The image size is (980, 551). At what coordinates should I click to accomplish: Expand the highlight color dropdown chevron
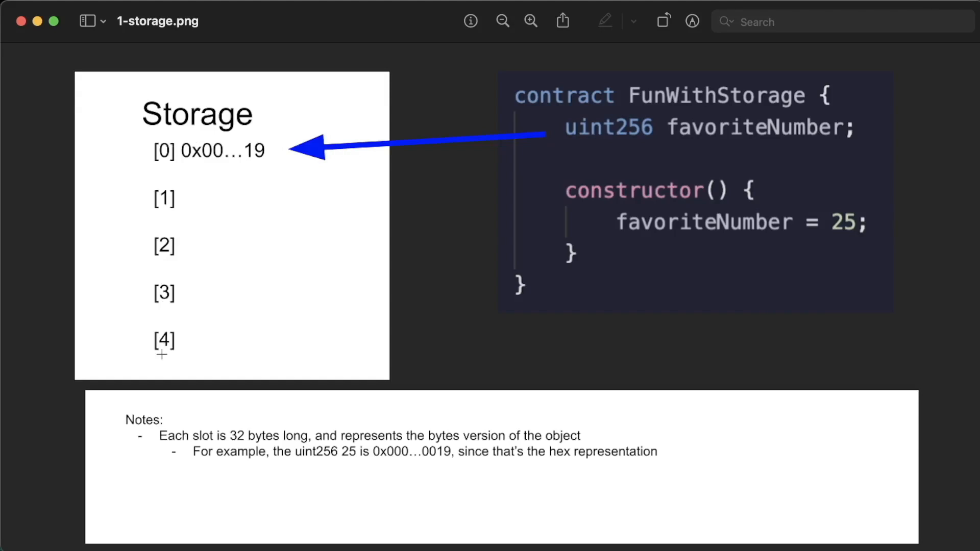click(x=633, y=21)
